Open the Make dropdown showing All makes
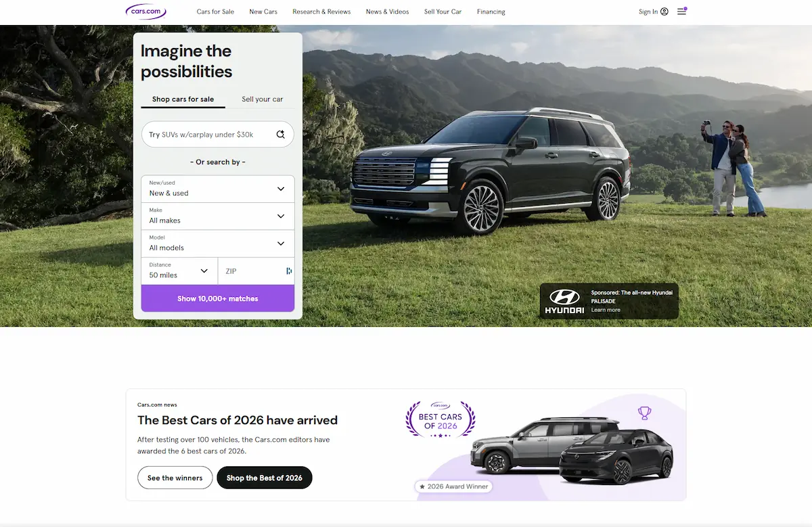Viewport: 812px width, 527px height. [x=218, y=216]
